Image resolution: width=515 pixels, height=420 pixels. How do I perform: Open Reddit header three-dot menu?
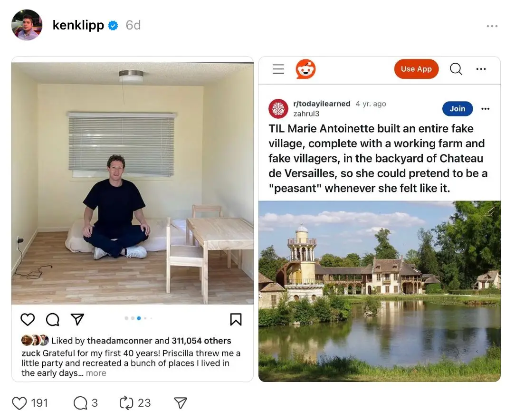tap(481, 69)
